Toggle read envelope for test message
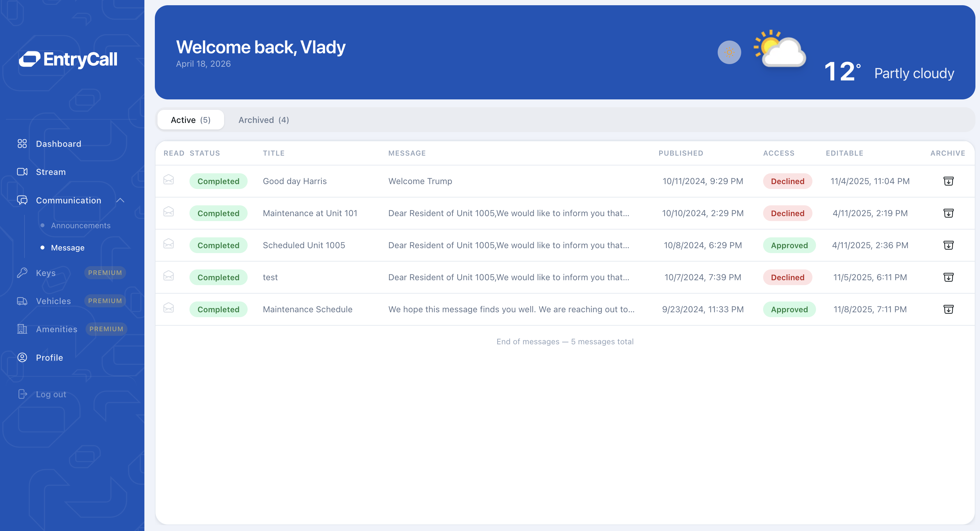The width and height of the screenshot is (980, 531). [x=169, y=275]
